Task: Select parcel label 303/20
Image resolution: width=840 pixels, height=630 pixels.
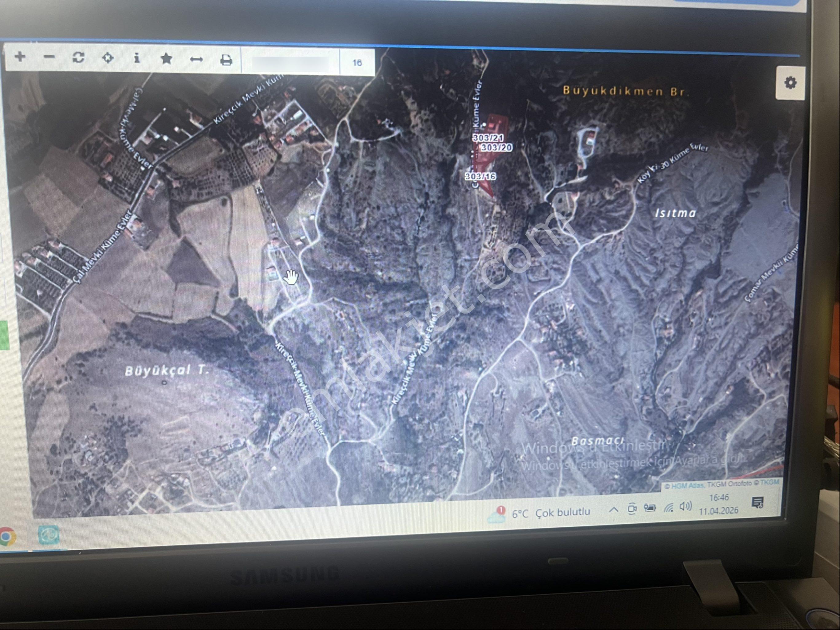Action: tap(496, 147)
